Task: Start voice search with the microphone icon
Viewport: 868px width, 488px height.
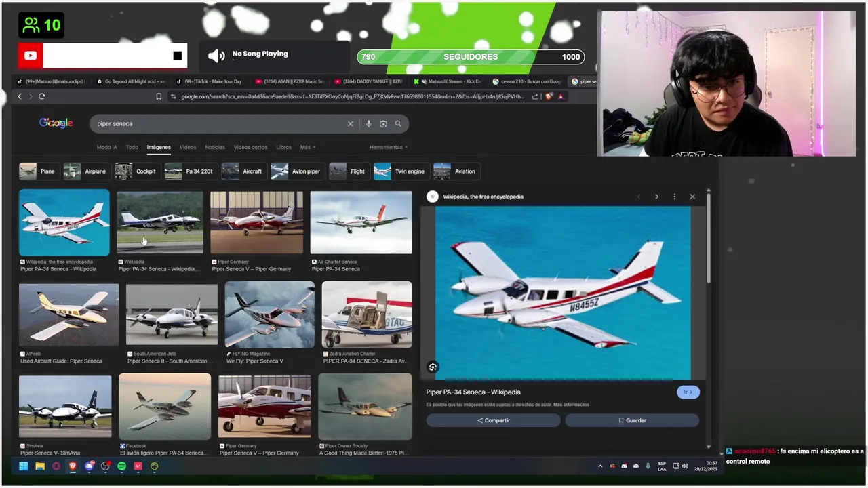Action: click(x=368, y=124)
